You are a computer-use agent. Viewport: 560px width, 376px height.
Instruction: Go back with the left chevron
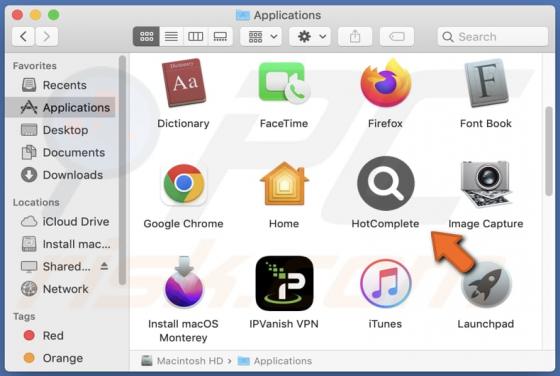coord(23,36)
